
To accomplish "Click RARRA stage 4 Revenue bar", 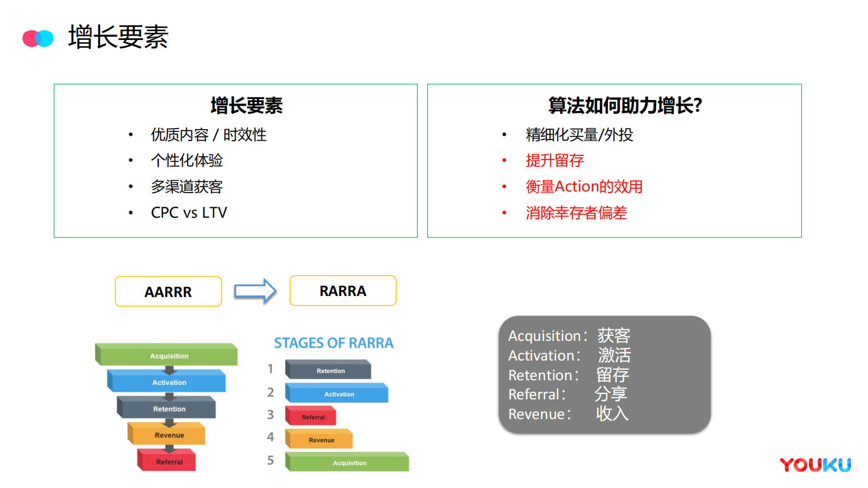I will [x=319, y=439].
